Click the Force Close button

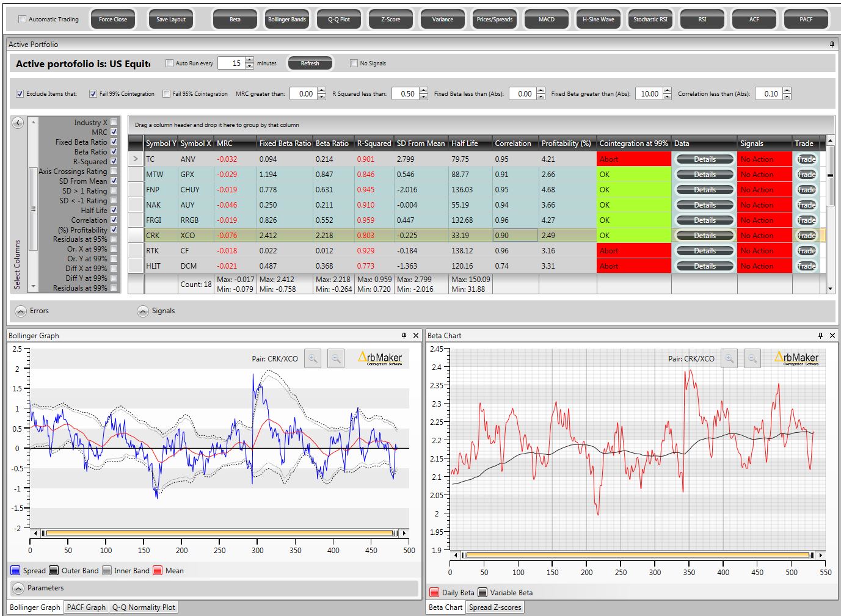(x=113, y=20)
